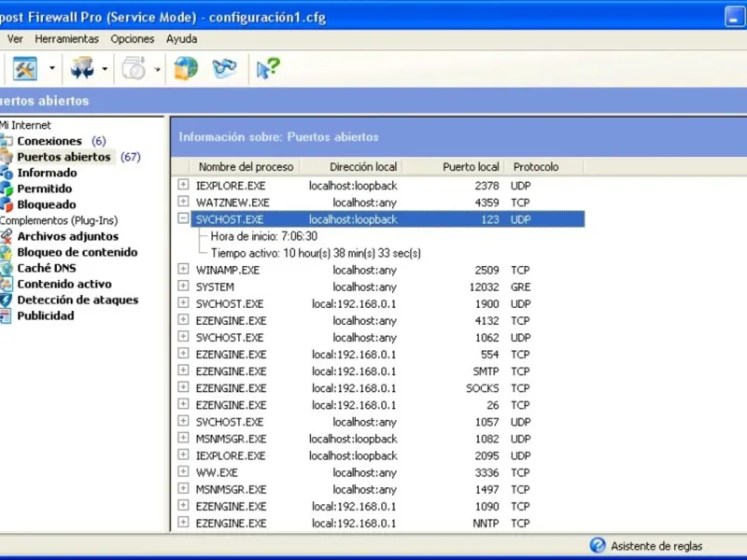
Task: Select WINAMP.EXE process name text
Action: pyautogui.click(x=228, y=271)
